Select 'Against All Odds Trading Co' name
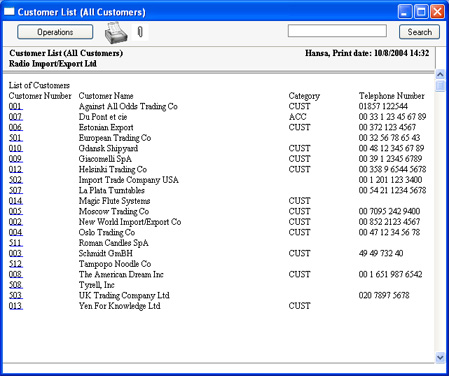This screenshot has width=449, height=376. (x=128, y=106)
